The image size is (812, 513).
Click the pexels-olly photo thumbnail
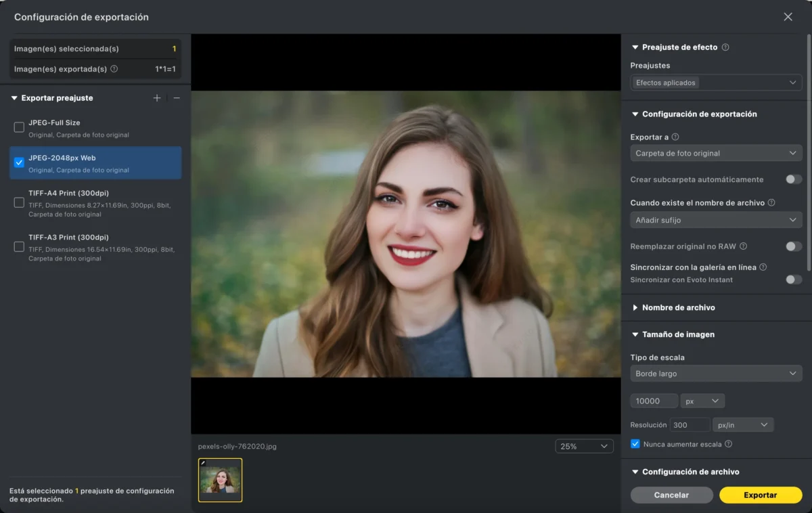220,480
